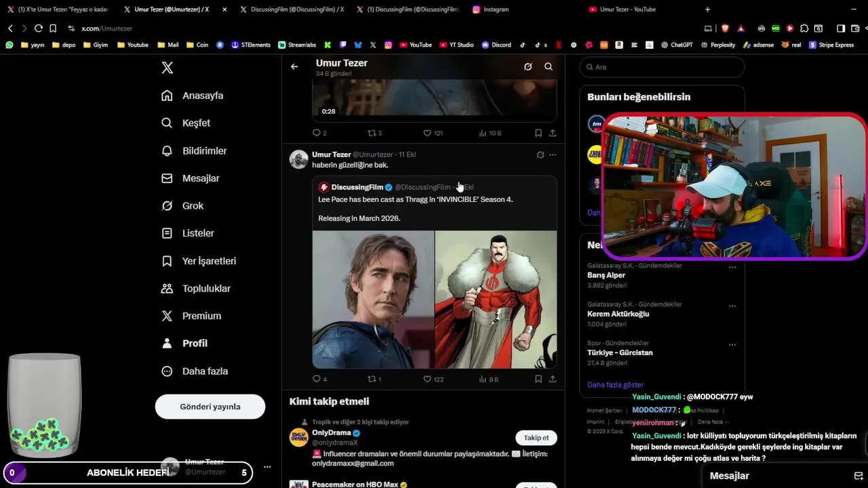Open Listeler in the sidebar
This screenshot has height=488, width=868.
tap(188, 233)
